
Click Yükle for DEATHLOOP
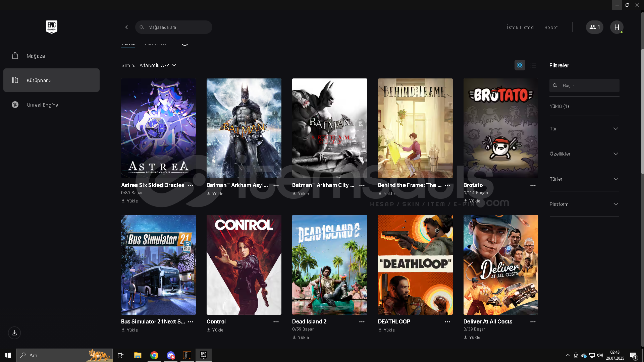click(386, 330)
